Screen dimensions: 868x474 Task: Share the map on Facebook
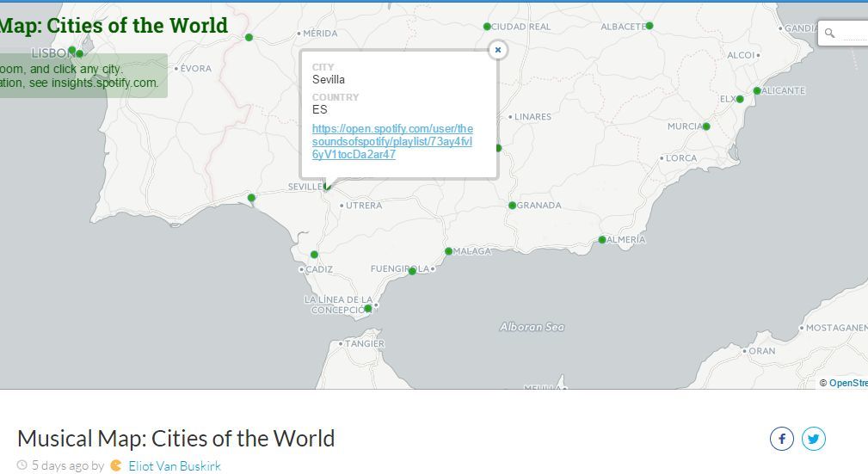click(x=782, y=439)
